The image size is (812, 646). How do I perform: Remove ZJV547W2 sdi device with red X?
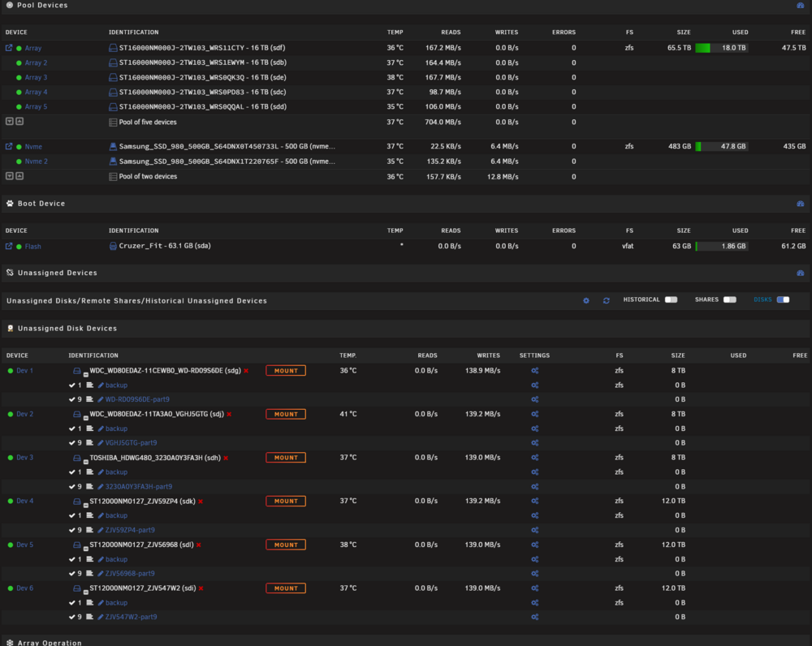pos(201,588)
